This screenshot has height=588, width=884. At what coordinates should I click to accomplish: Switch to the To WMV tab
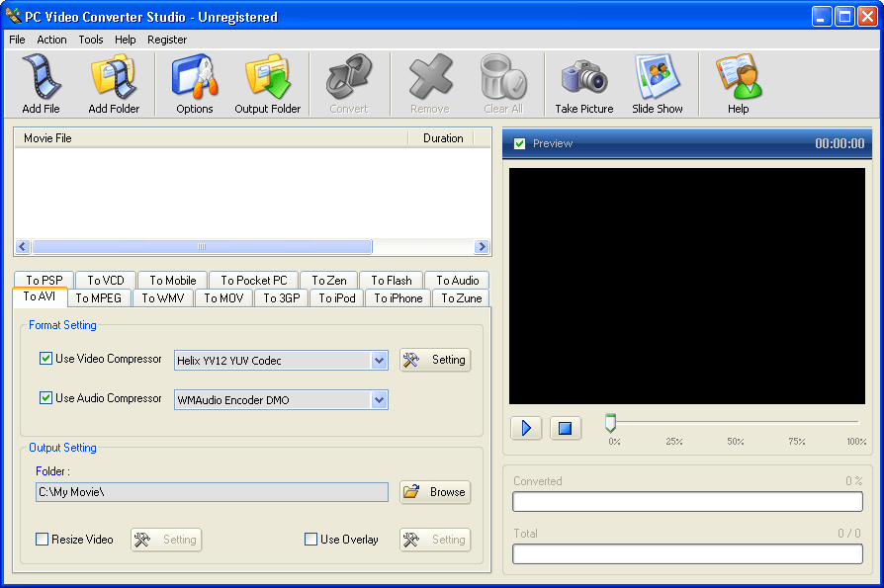tap(163, 297)
